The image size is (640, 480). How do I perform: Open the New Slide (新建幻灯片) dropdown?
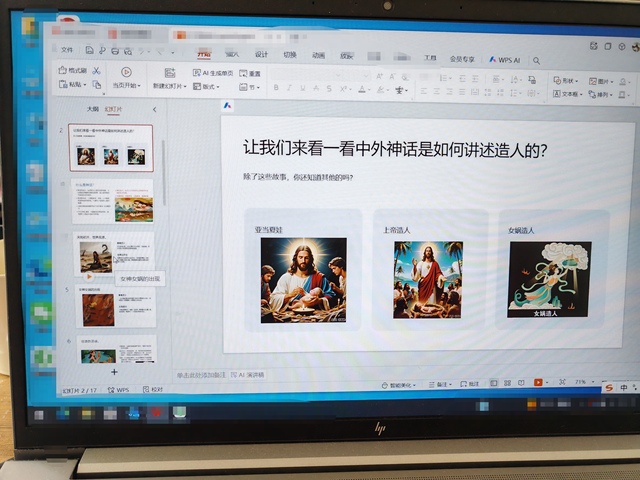click(x=177, y=87)
